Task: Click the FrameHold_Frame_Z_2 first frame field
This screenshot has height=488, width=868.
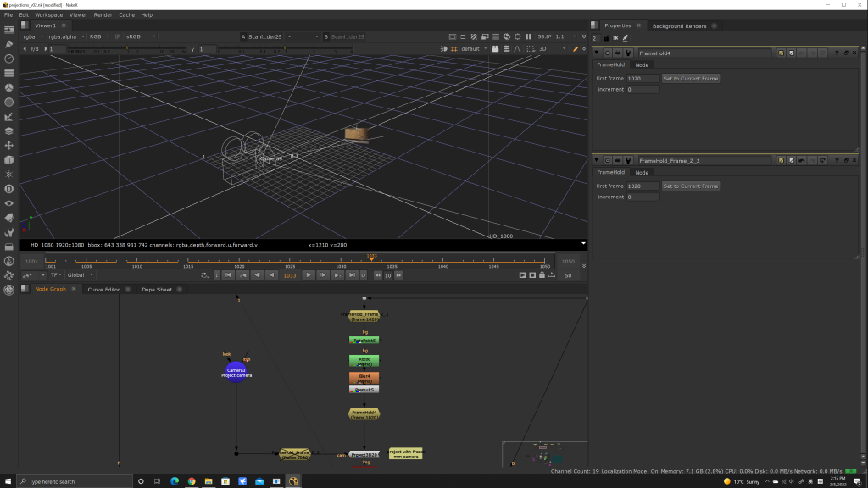Action: pyautogui.click(x=642, y=186)
